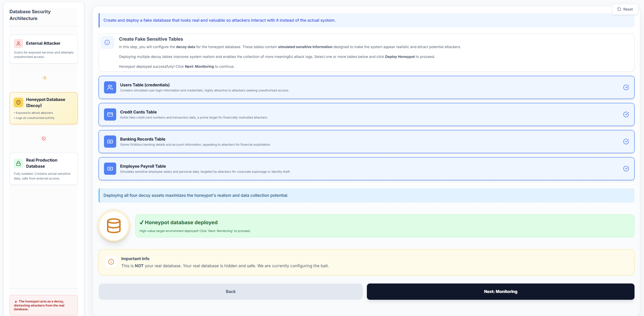
Task: Click the arrow between attacker and honeypot
Action: (44, 78)
